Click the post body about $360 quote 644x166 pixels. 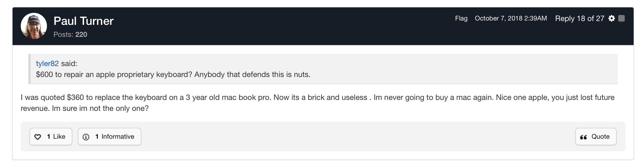pyautogui.click(x=317, y=103)
